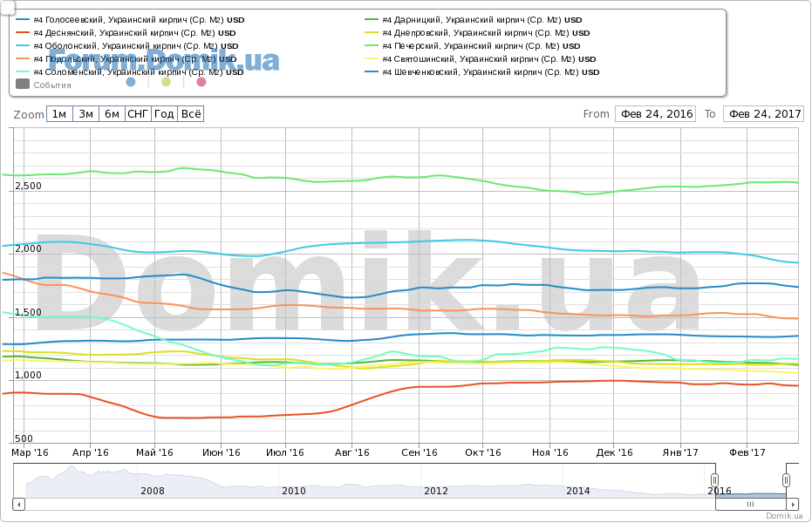Screen dimensions: 812x523
Task: Click the Май '16 axis label
Action: coord(154,452)
